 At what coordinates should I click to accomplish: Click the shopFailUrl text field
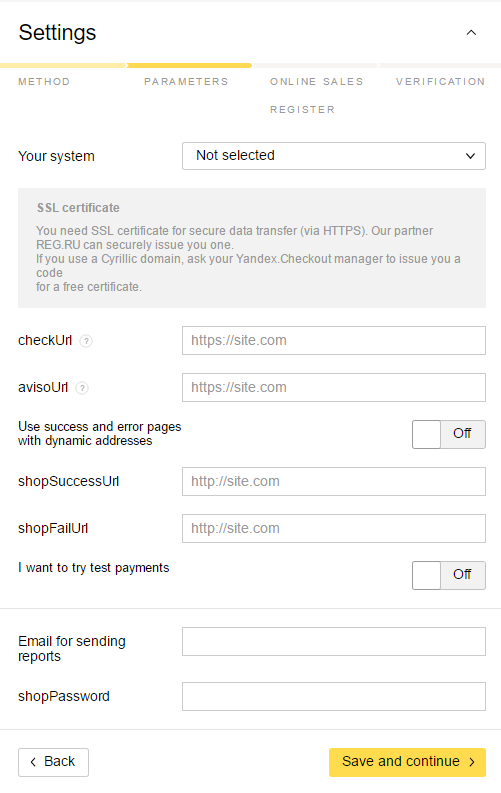[x=334, y=528]
